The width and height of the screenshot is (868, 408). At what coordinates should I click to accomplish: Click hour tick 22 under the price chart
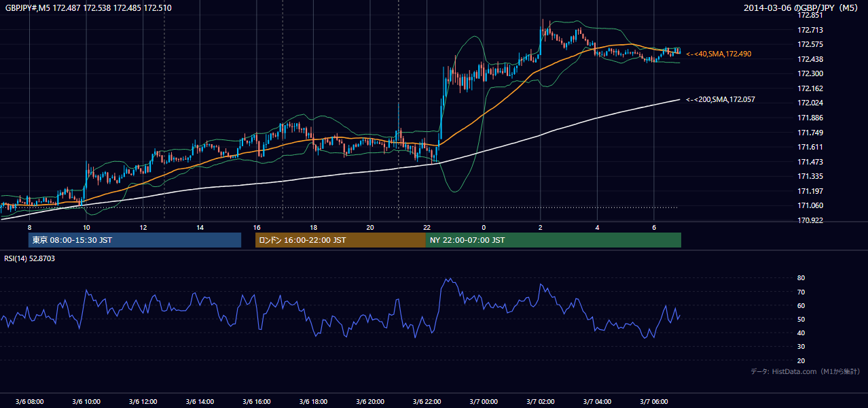(427, 227)
